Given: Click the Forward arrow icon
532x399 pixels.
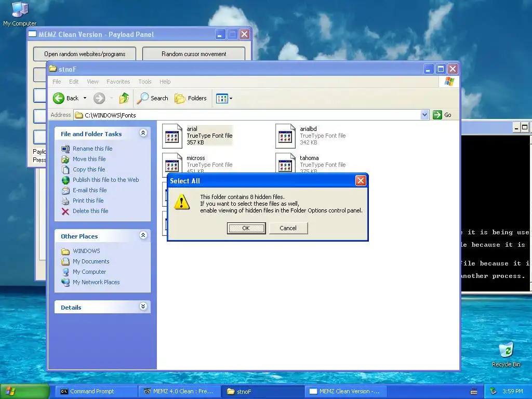Looking at the screenshot, I should (x=99, y=98).
